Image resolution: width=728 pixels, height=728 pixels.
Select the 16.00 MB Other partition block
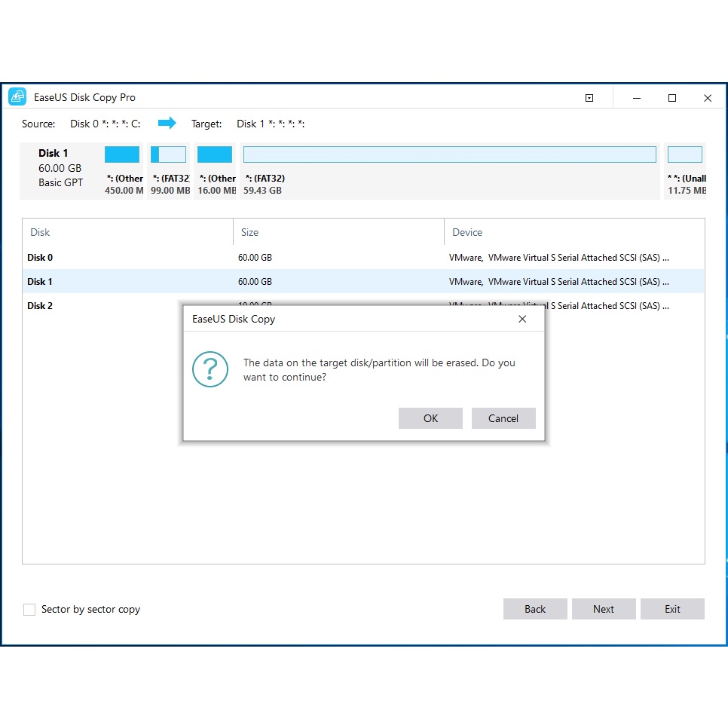click(215, 154)
